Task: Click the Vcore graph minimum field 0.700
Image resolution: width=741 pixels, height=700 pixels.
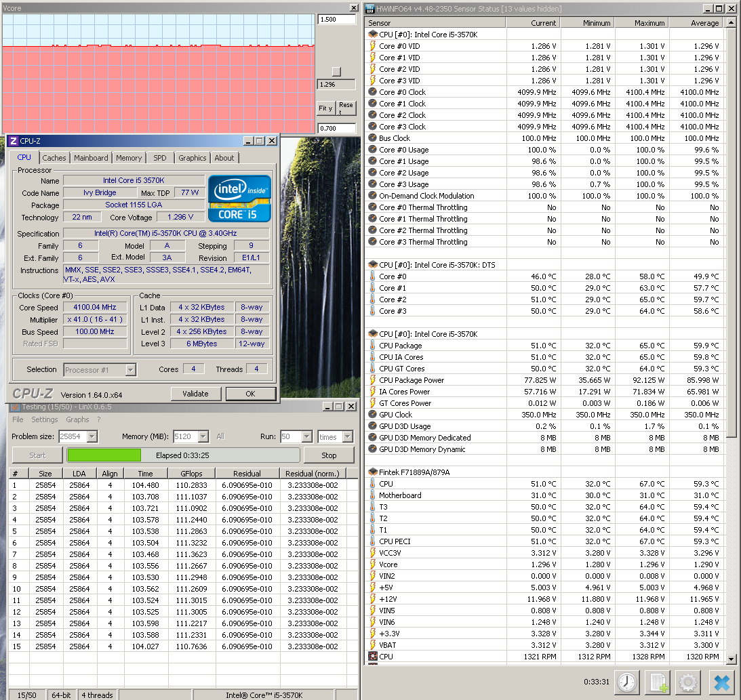Action: click(x=336, y=129)
